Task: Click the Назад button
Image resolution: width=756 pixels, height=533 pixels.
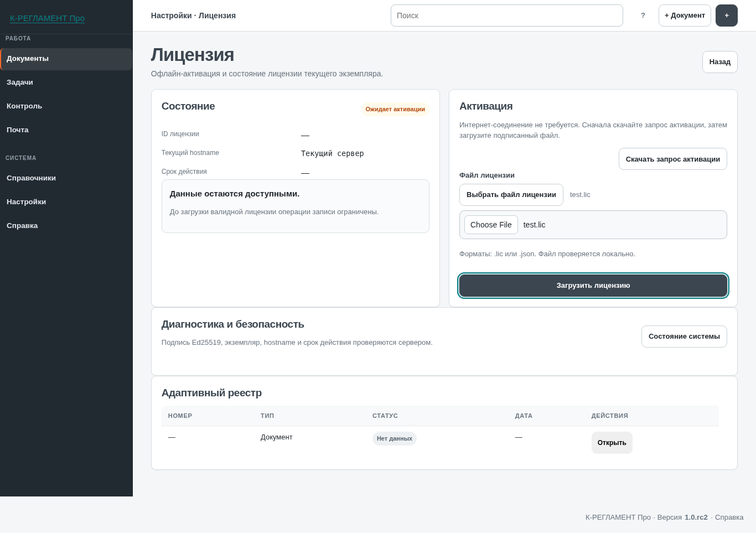Action: 720,62
